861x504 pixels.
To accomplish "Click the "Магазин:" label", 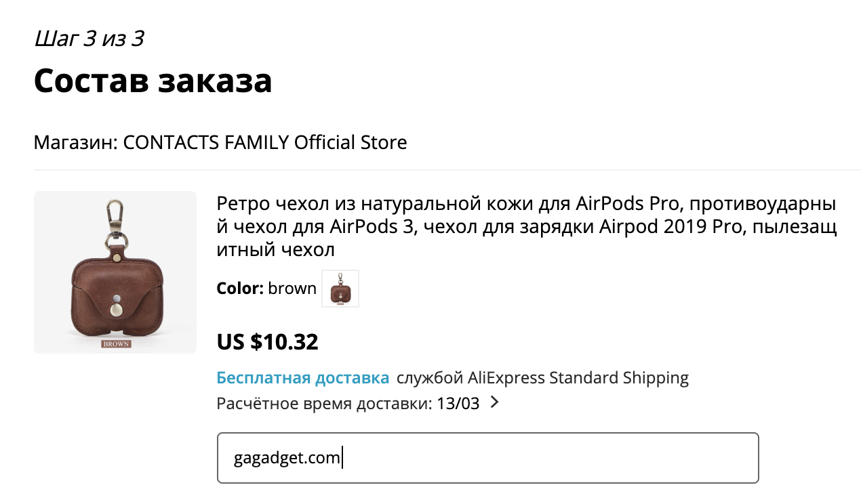I will click(x=76, y=143).
